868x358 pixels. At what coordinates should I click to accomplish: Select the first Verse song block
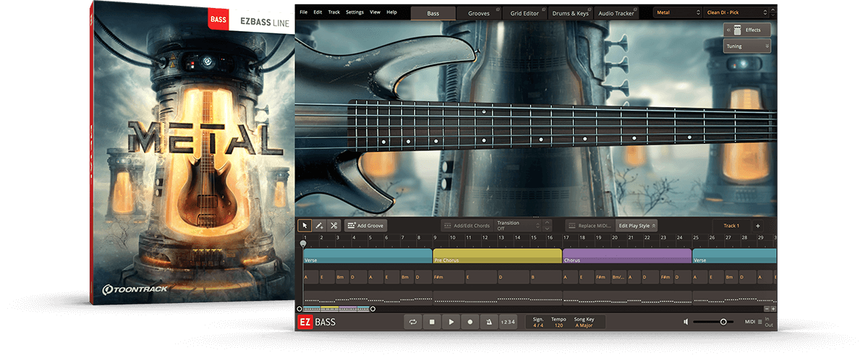(367, 256)
